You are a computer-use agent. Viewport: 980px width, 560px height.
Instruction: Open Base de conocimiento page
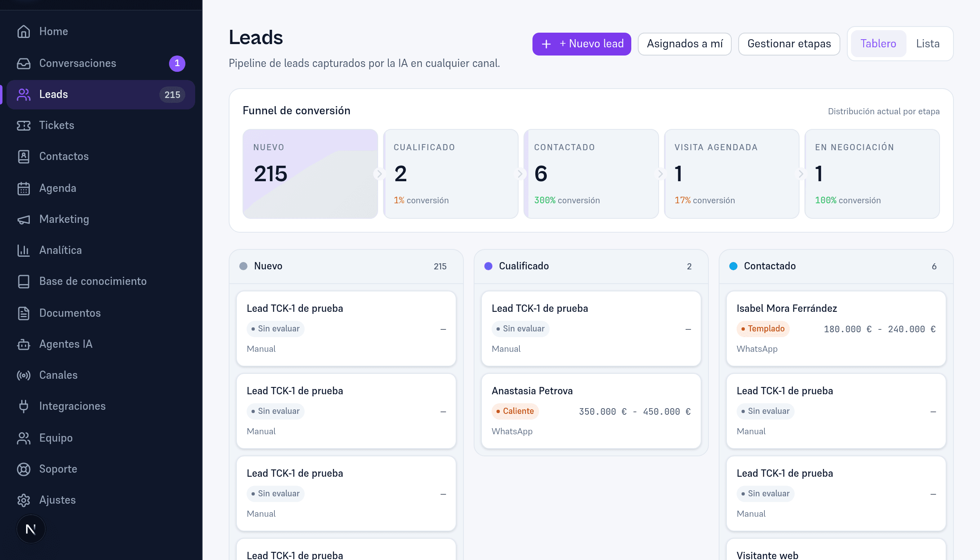pyautogui.click(x=100, y=281)
